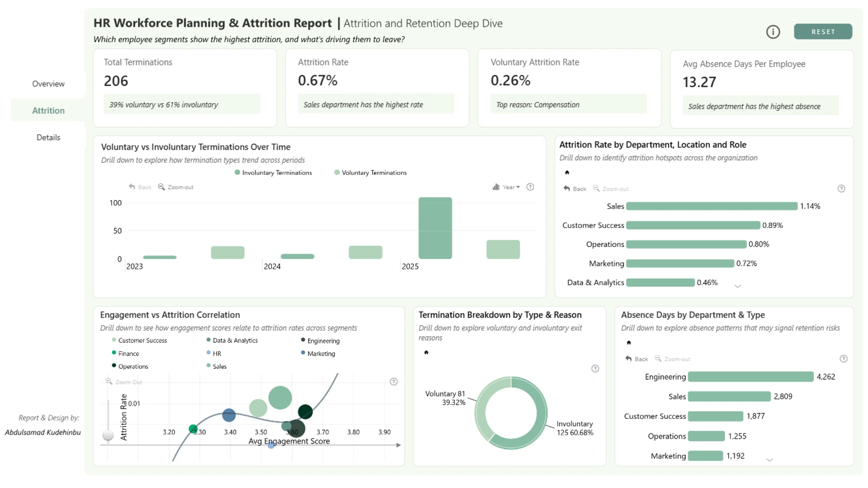Open help icon in Termination Breakdown chart
This screenshot has width=868, height=488.
tap(595, 369)
